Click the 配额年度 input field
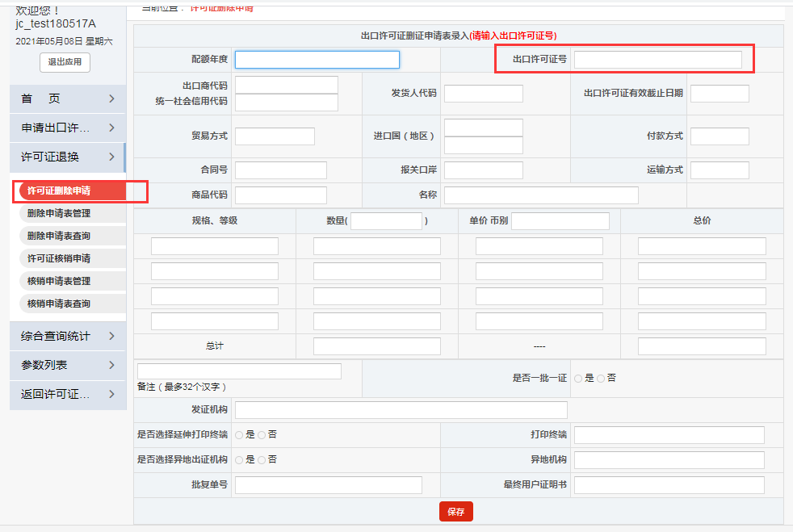Image resolution: width=793 pixels, height=532 pixels. click(x=317, y=59)
